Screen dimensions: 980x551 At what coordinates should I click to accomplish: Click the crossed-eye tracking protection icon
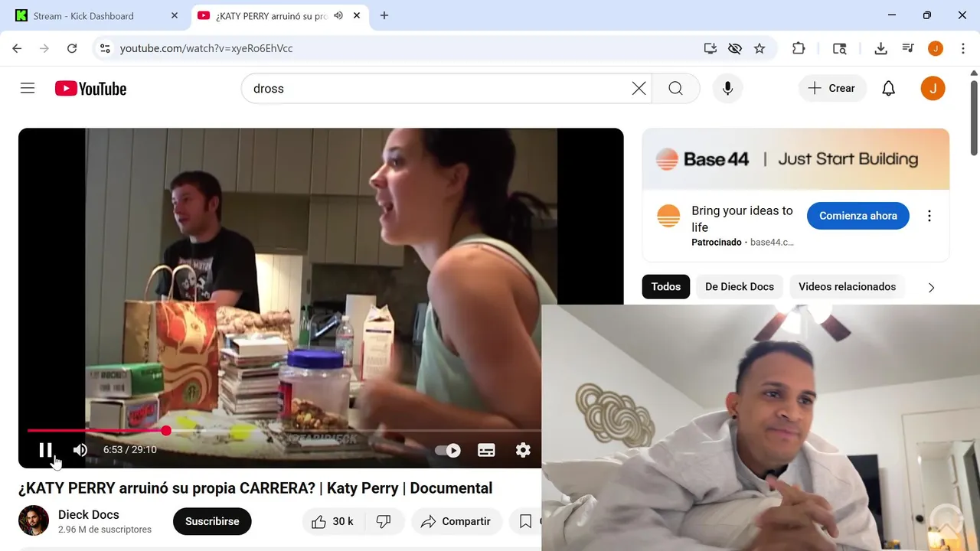(x=735, y=48)
